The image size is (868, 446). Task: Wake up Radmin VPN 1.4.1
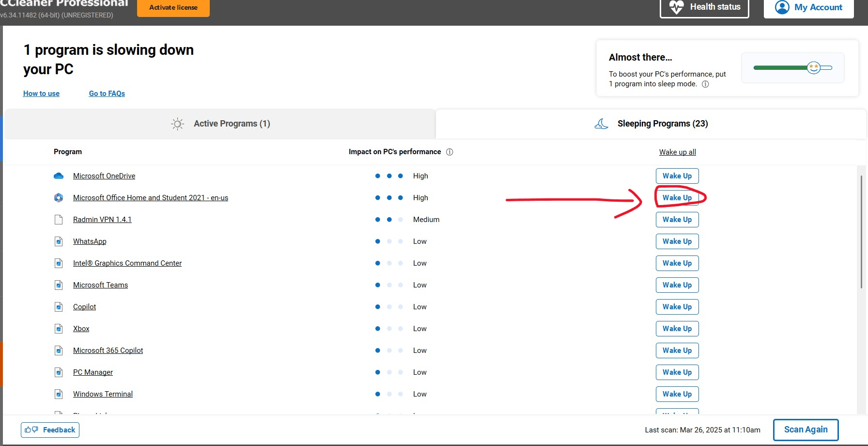pos(677,220)
